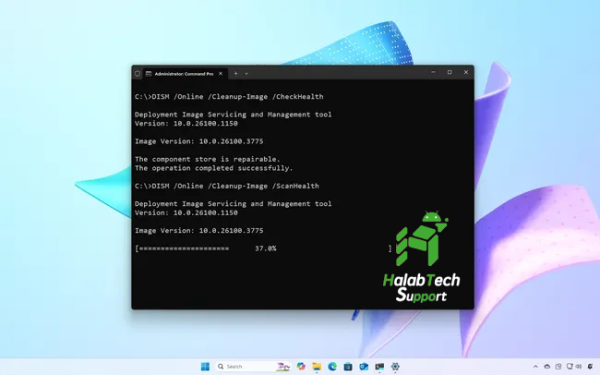
Task: Expand the Terminal profile dropdown arrow
Action: pos(246,73)
